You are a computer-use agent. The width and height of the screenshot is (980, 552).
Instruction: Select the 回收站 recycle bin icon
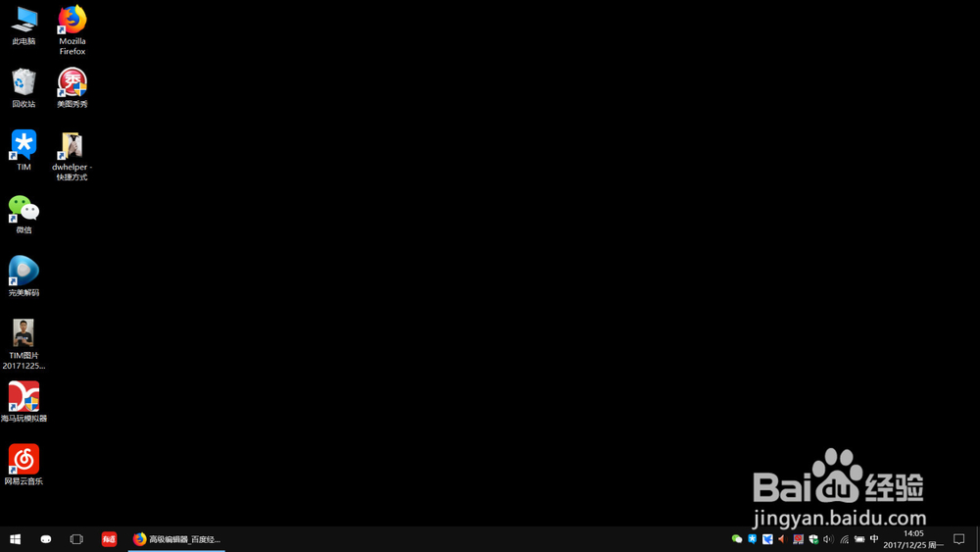pos(24,88)
